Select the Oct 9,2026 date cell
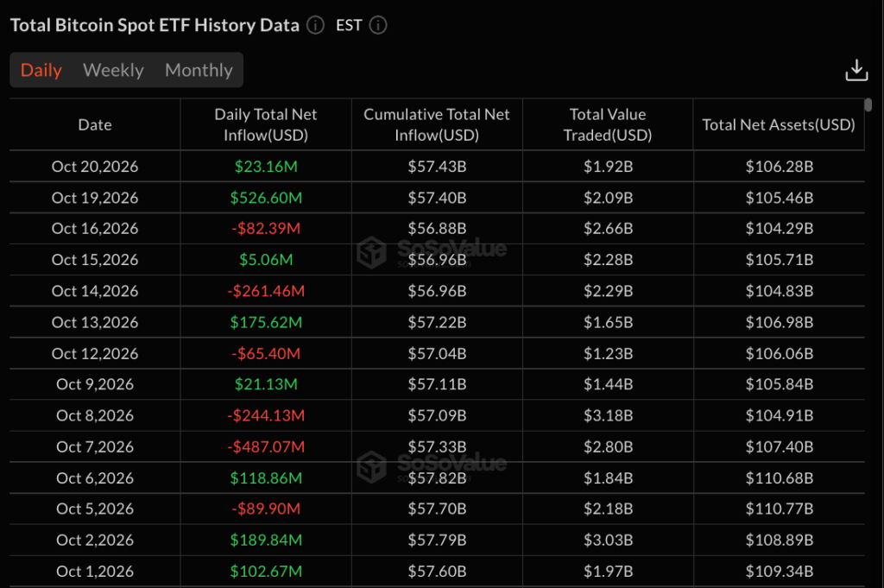884x588 pixels. 95,384
